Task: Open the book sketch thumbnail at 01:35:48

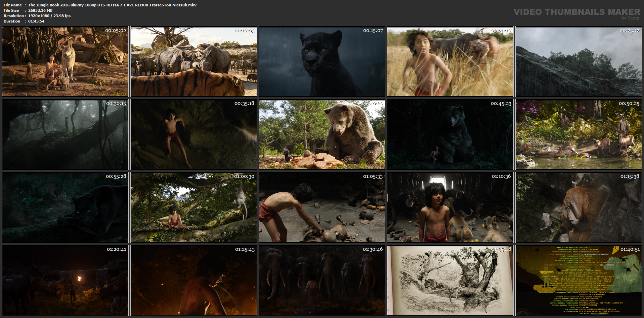Action: pyautogui.click(x=450, y=280)
